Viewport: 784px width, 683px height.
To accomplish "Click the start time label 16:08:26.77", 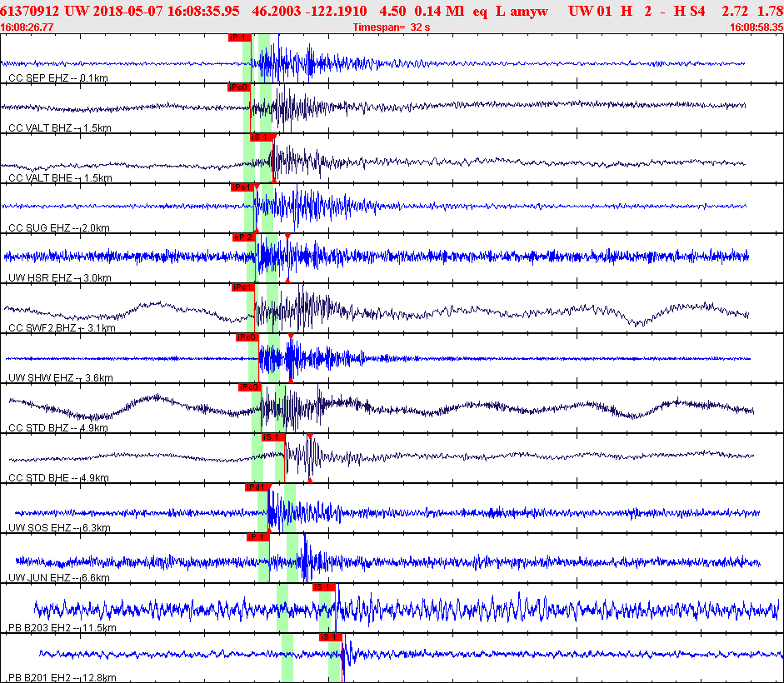I will [x=27, y=27].
